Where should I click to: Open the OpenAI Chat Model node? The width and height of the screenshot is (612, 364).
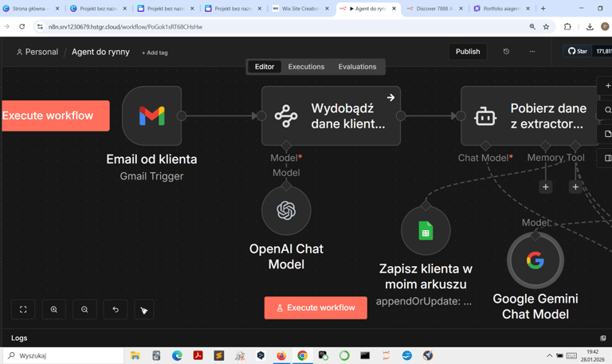tap(286, 211)
